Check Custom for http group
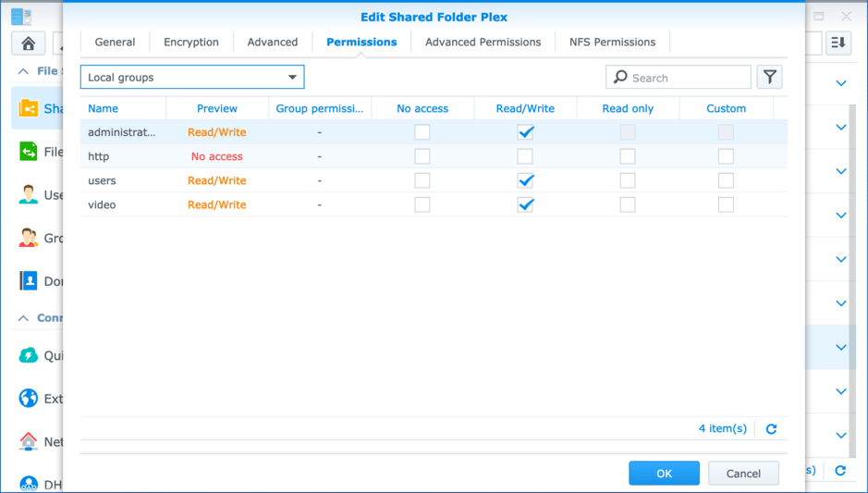The height and width of the screenshot is (493, 868). pos(726,156)
